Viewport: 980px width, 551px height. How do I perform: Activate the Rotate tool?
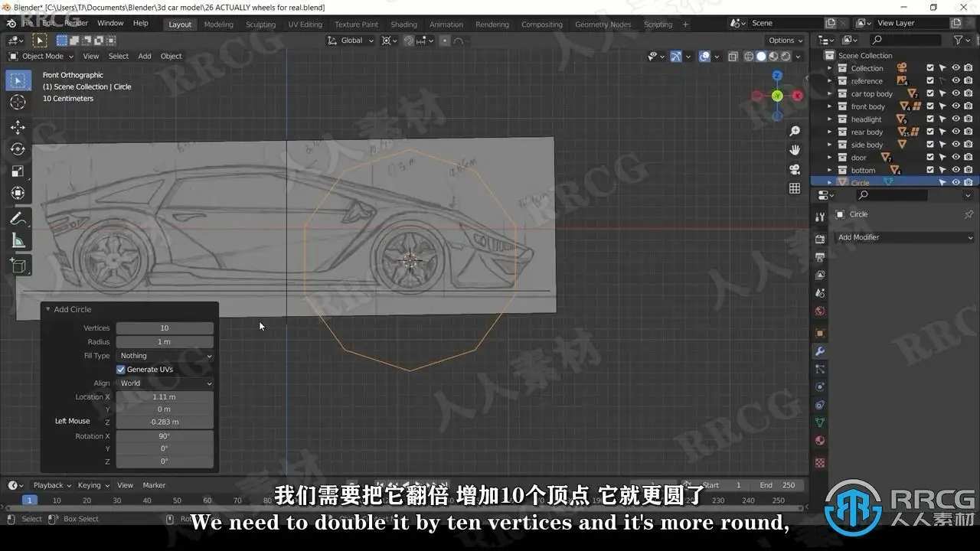(18, 149)
